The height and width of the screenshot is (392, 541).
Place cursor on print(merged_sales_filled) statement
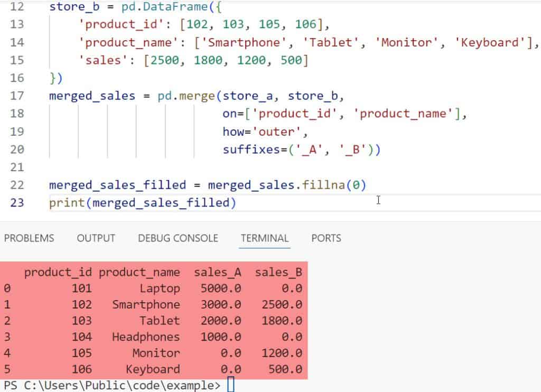(x=142, y=202)
